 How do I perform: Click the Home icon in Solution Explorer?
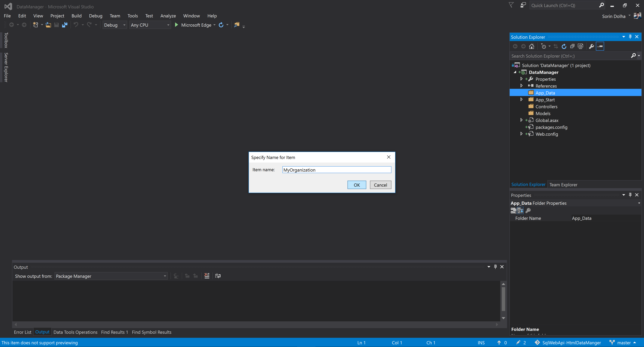(x=531, y=46)
